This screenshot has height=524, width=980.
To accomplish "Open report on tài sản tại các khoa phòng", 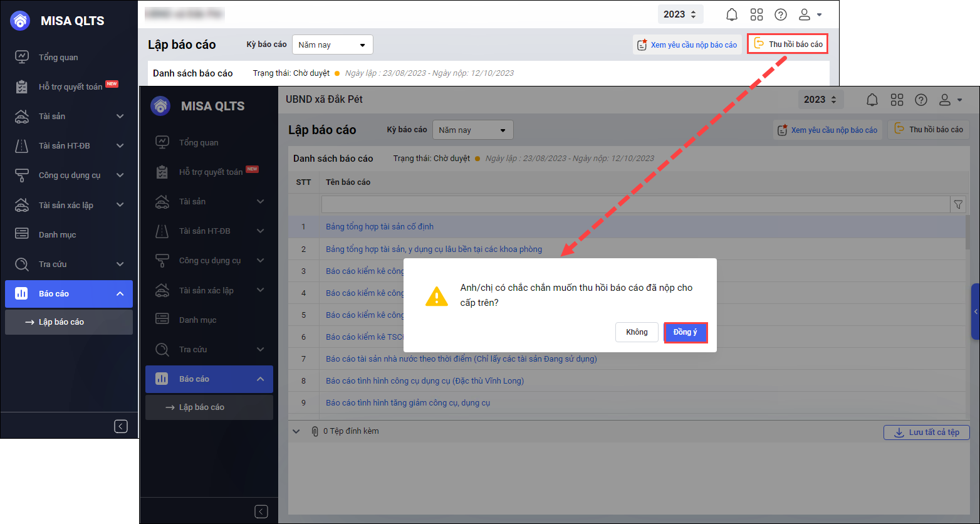I will (x=434, y=249).
